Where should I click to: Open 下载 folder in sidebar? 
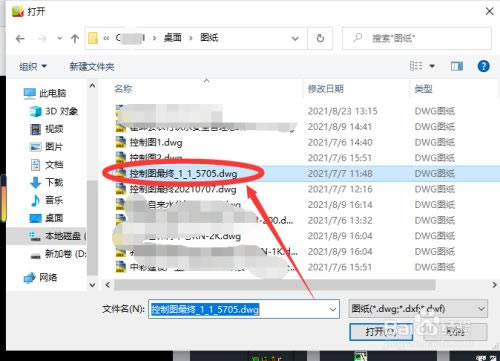(47, 182)
